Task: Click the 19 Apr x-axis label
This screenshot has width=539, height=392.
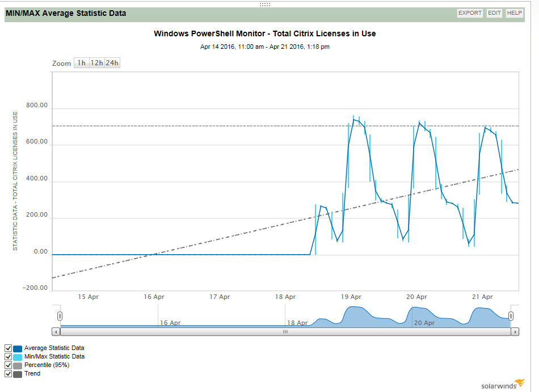Action: tap(351, 297)
